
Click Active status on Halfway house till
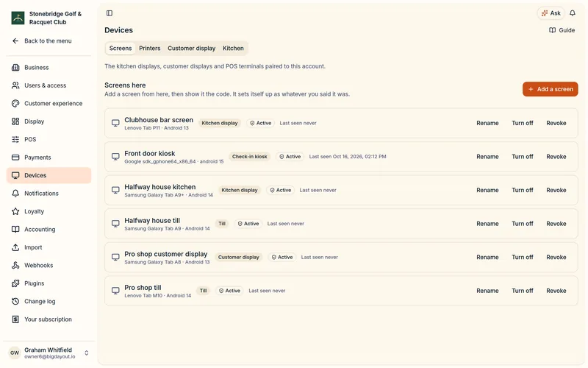[248, 224]
